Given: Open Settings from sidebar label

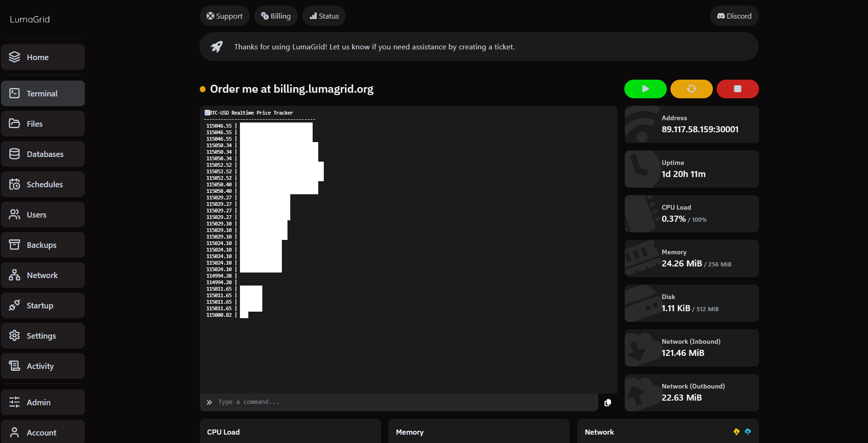Looking at the screenshot, I should [x=41, y=336].
